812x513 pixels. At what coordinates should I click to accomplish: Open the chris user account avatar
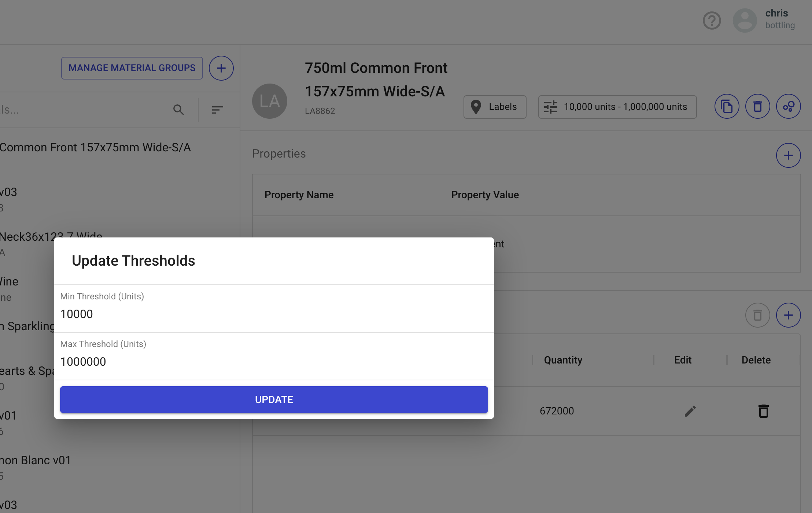[x=745, y=21]
